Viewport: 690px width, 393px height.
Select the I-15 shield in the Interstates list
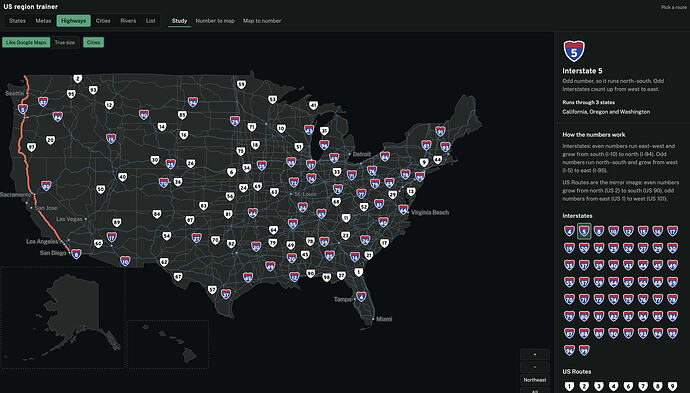click(643, 231)
